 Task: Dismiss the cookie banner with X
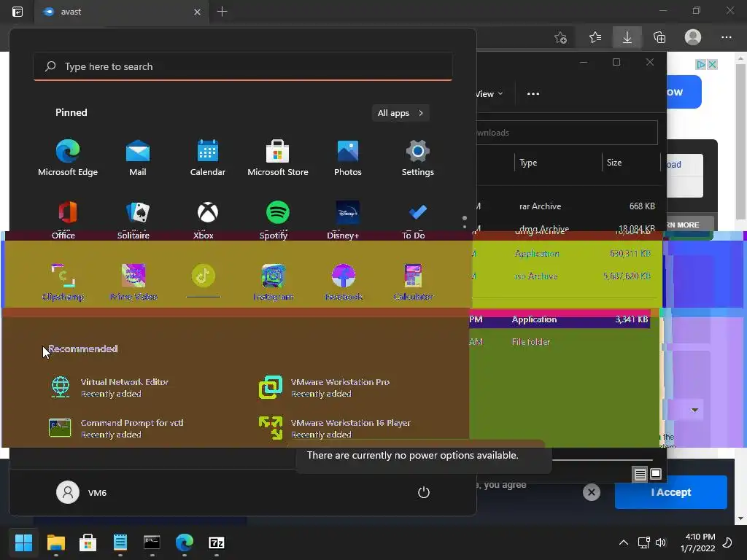pyautogui.click(x=591, y=492)
